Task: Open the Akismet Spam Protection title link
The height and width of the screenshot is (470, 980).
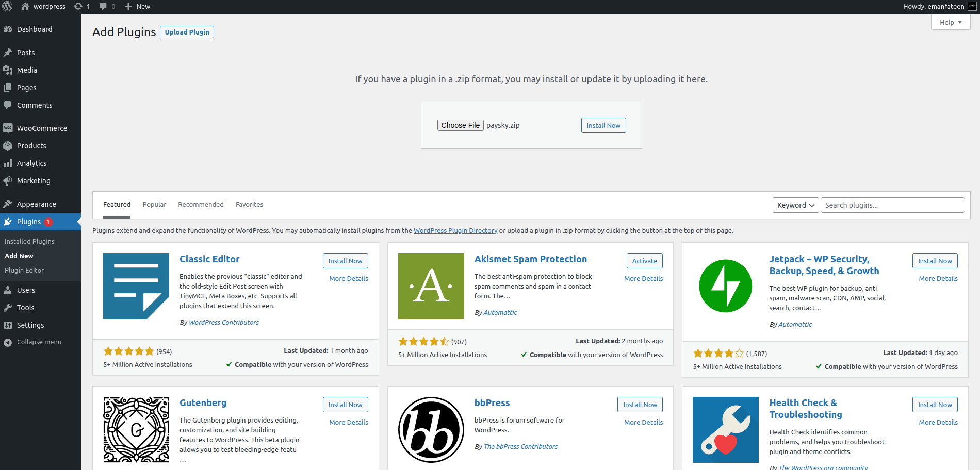Action: click(x=531, y=259)
